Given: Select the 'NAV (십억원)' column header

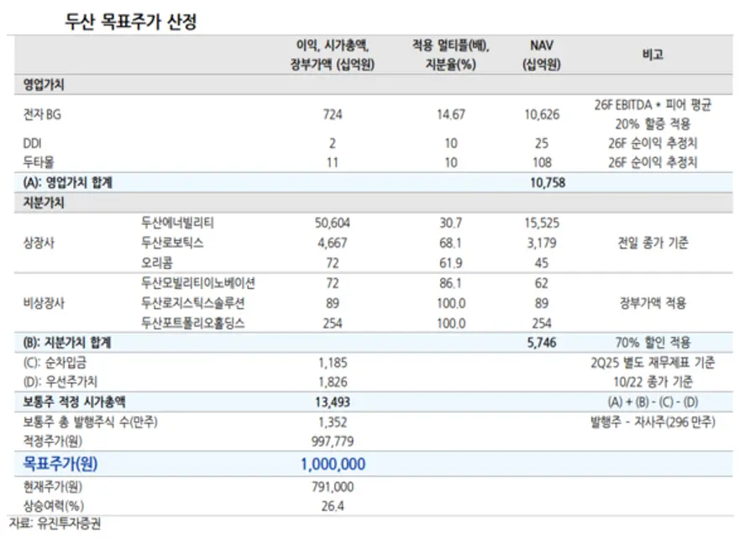Looking at the screenshot, I should [541, 55].
